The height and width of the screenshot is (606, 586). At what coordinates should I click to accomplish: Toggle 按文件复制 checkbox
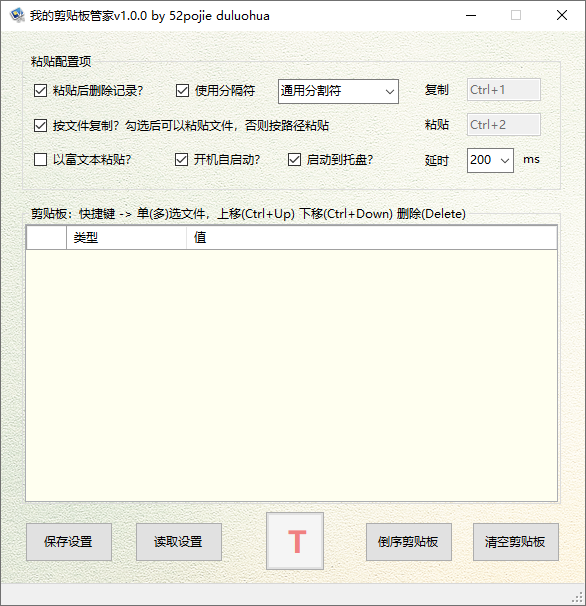coord(40,126)
